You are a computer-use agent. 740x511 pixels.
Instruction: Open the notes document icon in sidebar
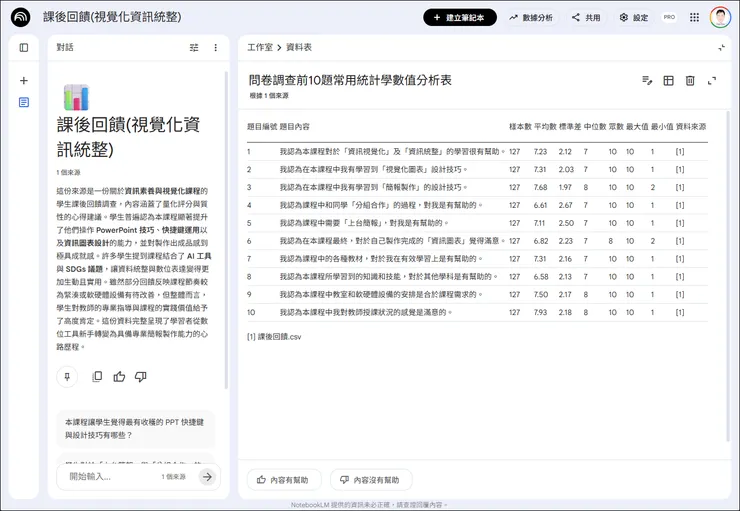tap(24, 102)
